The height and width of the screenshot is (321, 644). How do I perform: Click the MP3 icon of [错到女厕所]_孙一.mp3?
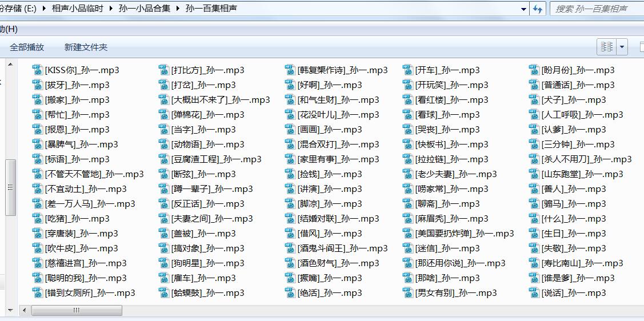(x=38, y=292)
